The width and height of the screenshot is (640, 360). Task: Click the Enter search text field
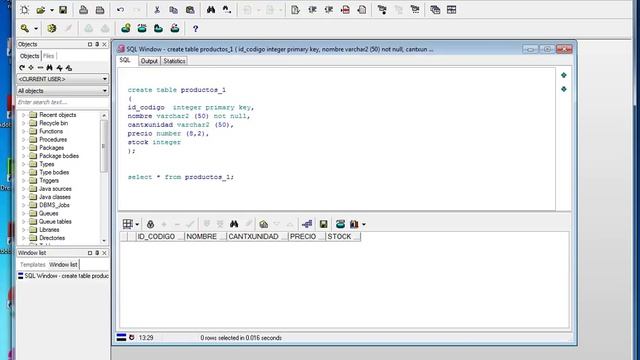pyautogui.click(x=62, y=102)
